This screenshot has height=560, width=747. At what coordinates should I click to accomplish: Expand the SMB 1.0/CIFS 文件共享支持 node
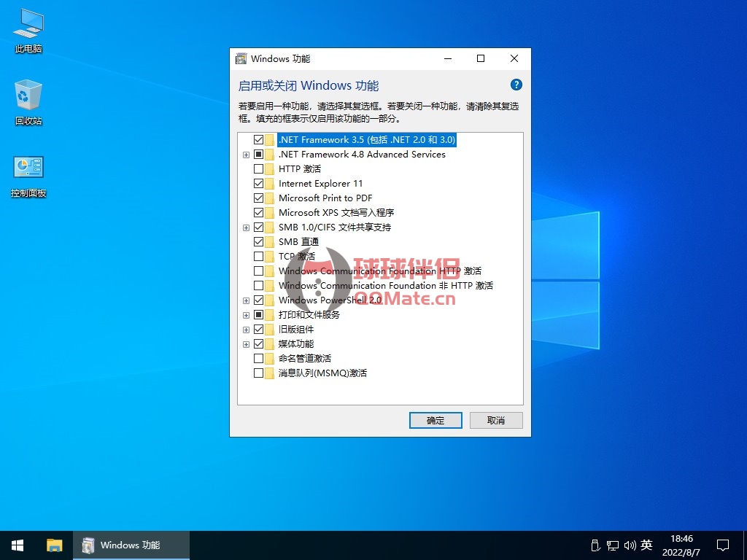[x=247, y=227]
